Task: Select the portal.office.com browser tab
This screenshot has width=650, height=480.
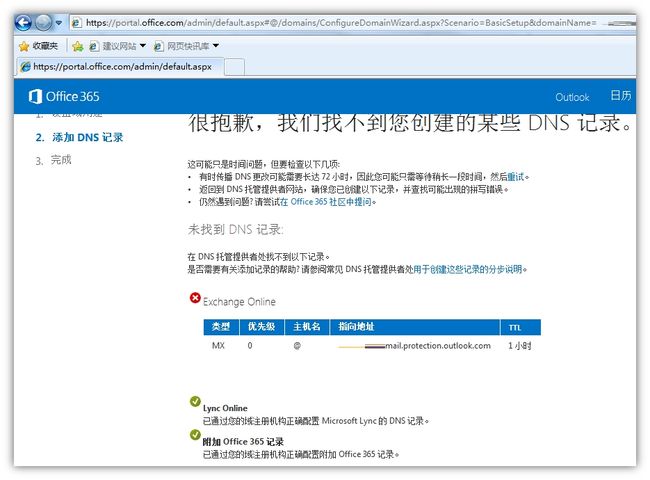Action: click(x=120, y=66)
